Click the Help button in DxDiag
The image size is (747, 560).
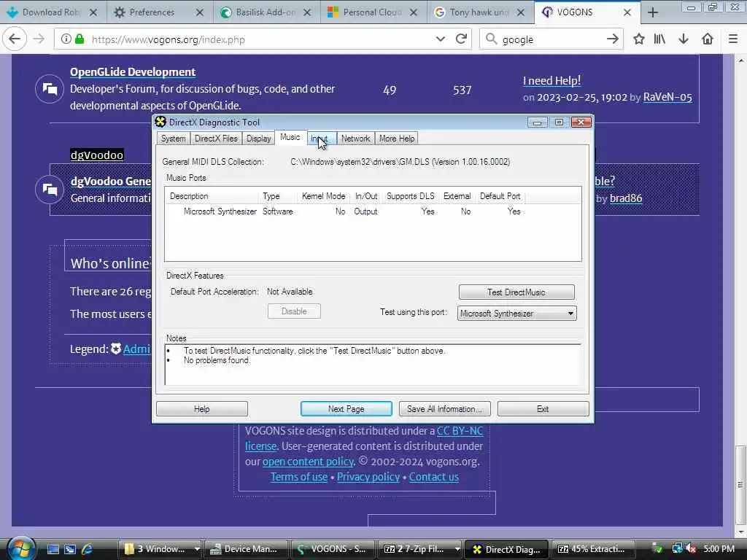tap(201, 408)
